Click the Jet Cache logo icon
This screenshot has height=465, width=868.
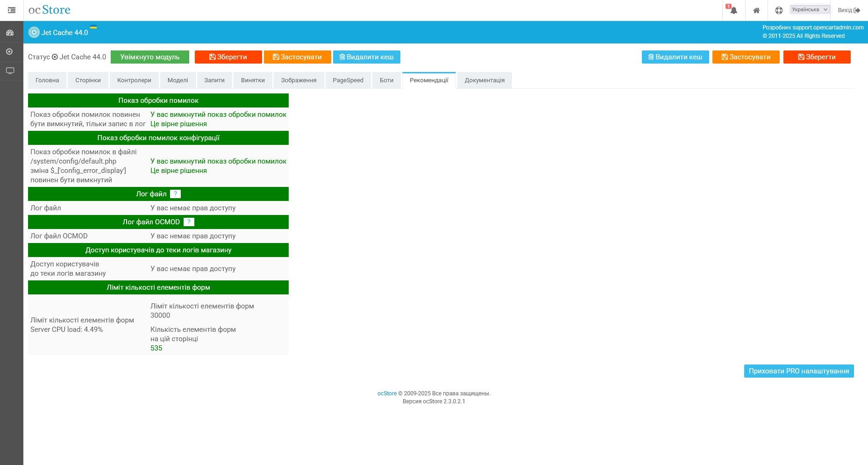point(34,32)
